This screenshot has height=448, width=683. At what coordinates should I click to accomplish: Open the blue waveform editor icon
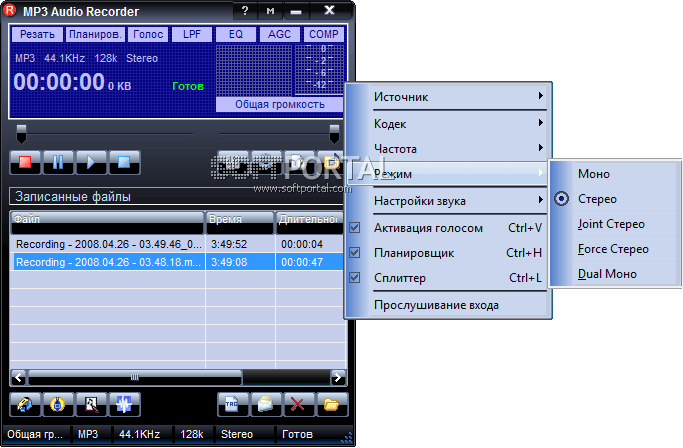[124, 404]
